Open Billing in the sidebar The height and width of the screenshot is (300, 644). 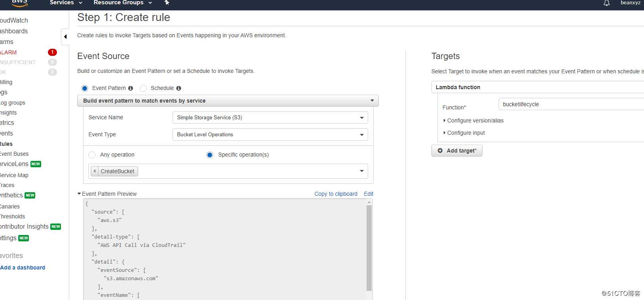click(6, 82)
